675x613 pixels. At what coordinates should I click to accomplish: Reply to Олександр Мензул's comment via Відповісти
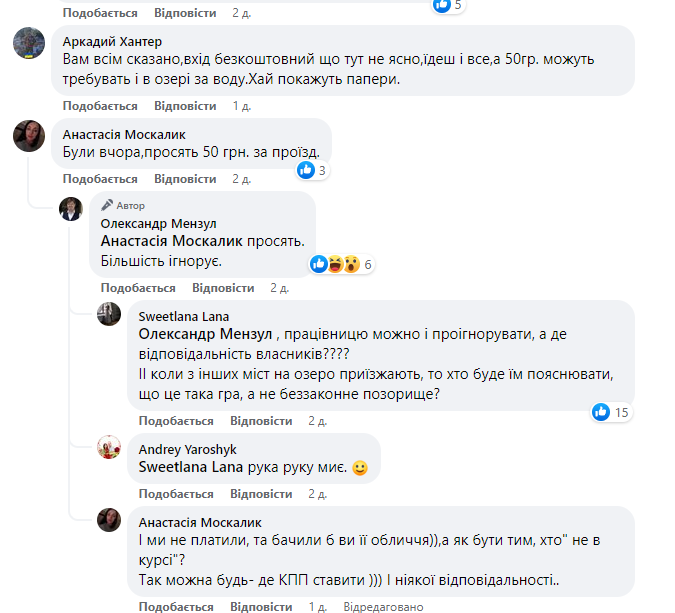[223, 288]
